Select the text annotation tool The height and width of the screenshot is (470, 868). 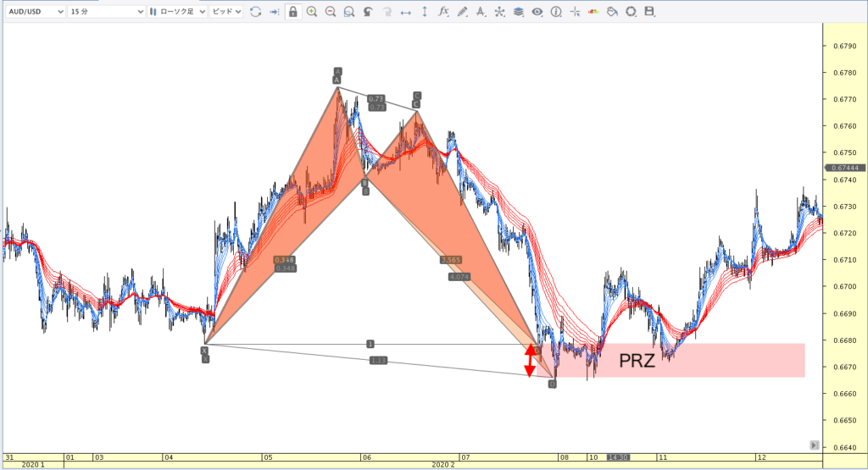tap(481, 12)
